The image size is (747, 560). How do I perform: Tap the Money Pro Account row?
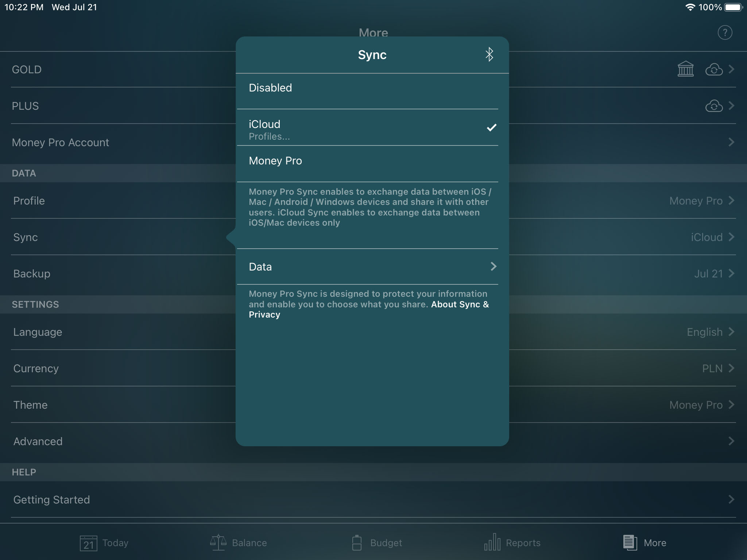coord(373,142)
